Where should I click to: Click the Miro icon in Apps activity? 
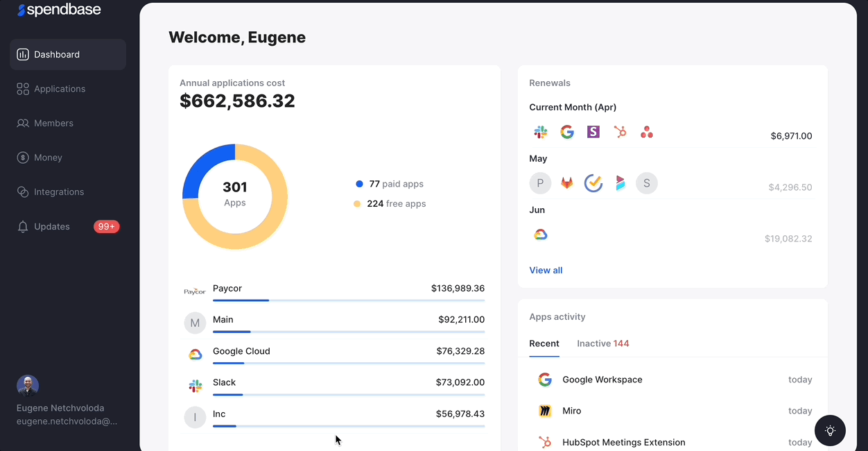point(545,411)
